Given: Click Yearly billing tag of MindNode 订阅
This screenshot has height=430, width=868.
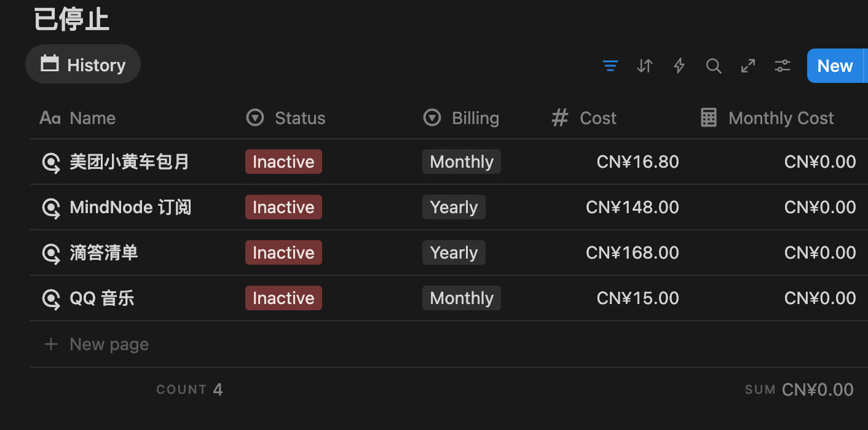Looking at the screenshot, I should click(454, 207).
